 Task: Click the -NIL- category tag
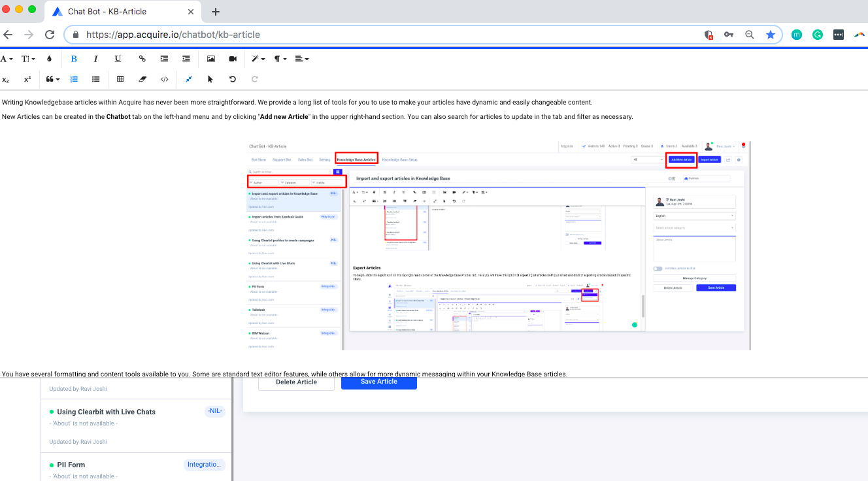[214, 411]
